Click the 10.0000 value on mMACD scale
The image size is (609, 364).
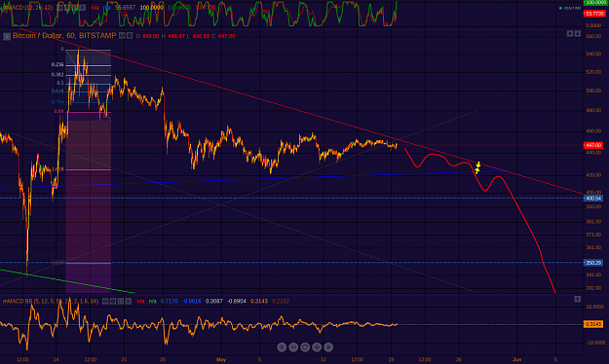(x=595, y=307)
